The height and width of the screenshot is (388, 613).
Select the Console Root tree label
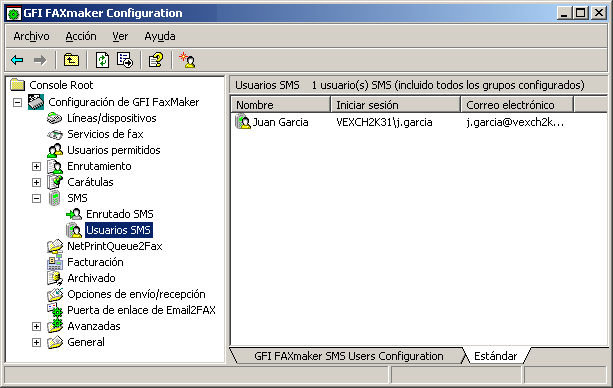(61, 85)
